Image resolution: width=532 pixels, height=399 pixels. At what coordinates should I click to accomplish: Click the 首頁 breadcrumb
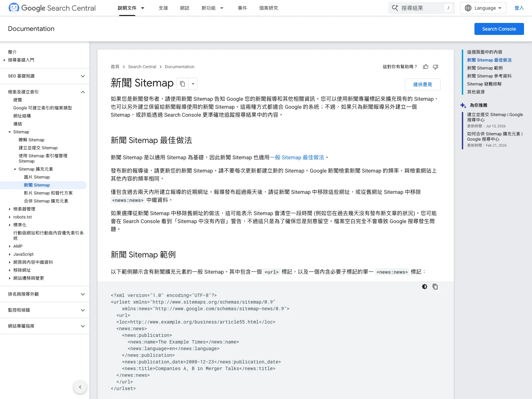[x=115, y=67]
